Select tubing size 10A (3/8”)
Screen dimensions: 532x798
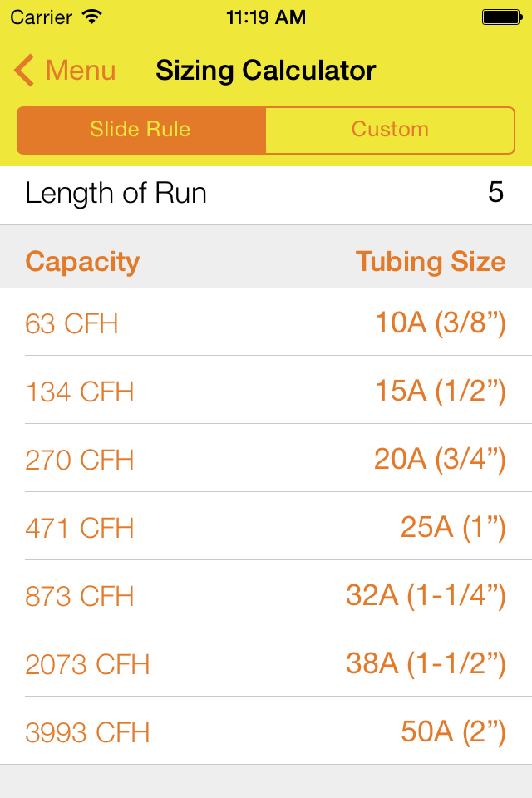pyautogui.click(x=441, y=323)
